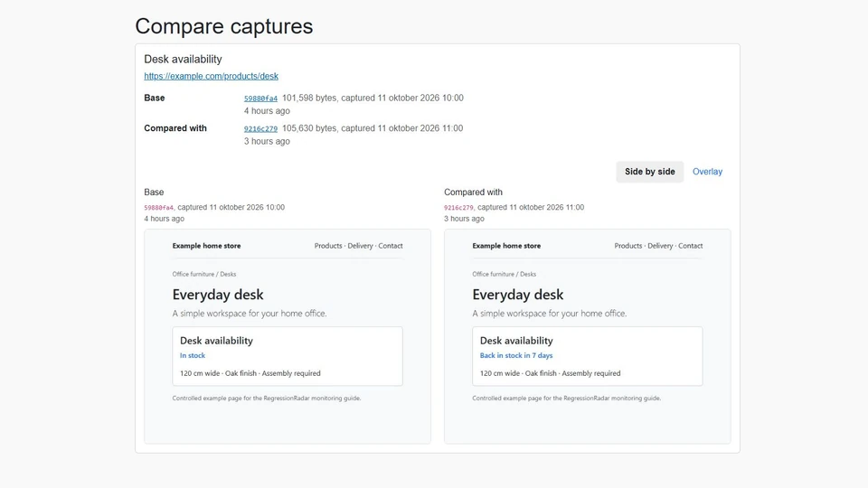Click the Desk availability title at top

[x=183, y=60]
